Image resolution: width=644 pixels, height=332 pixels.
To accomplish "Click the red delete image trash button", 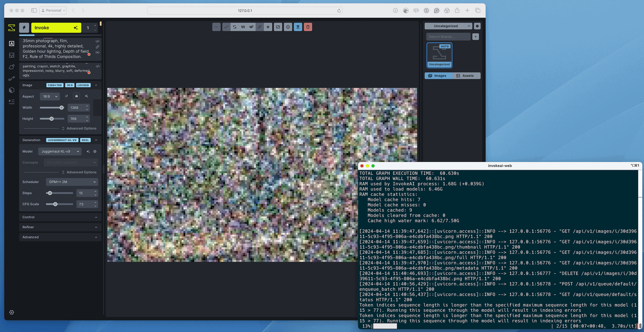I will 308,27.
